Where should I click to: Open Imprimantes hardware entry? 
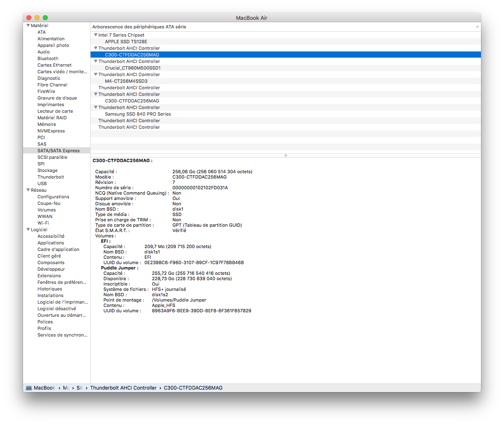(x=51, y=105)
